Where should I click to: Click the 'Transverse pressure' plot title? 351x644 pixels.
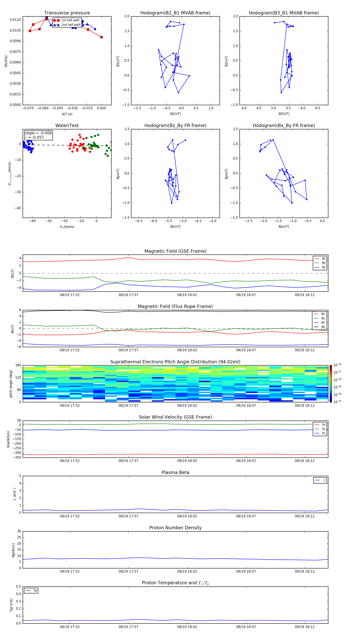click(67, 13)
